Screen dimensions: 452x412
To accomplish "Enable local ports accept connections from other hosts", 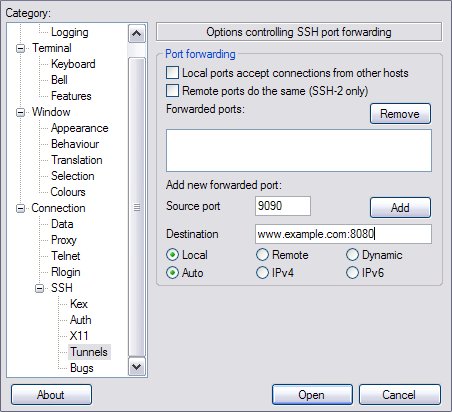I will pos(172,73).
